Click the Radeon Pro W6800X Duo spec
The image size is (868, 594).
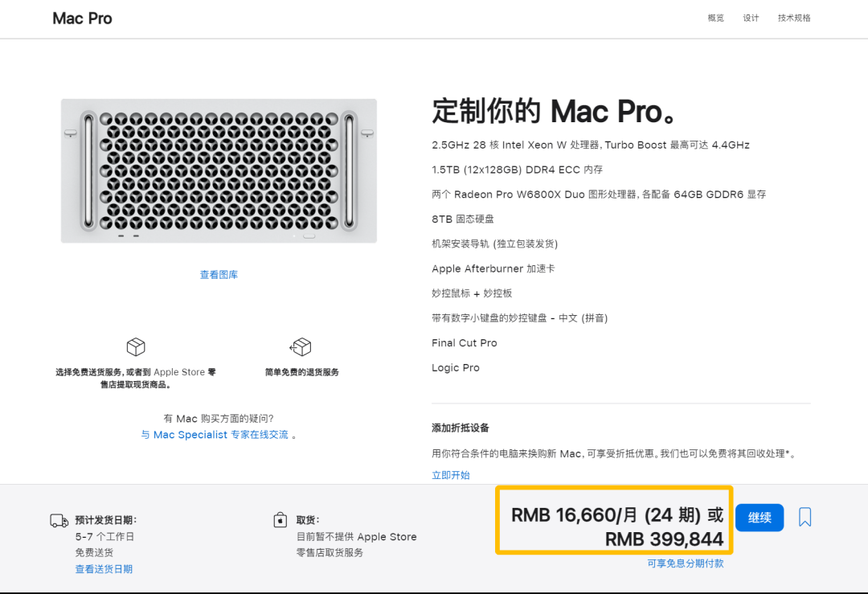coord(599,195)
